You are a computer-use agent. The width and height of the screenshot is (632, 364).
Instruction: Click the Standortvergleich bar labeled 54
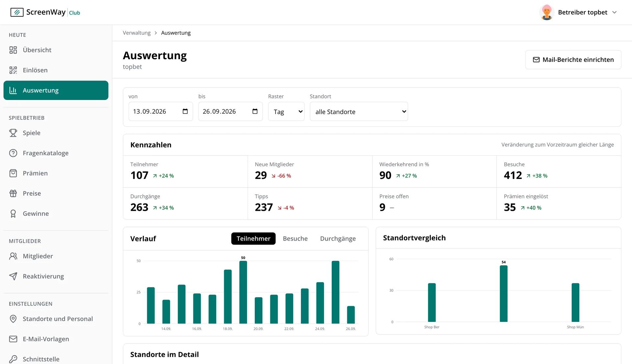(x=504, y=294)
